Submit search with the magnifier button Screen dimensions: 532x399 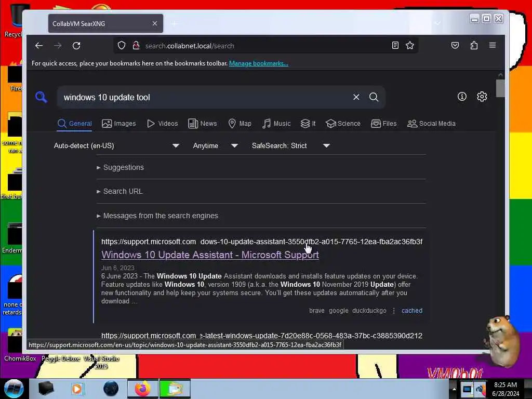(374, 97)
